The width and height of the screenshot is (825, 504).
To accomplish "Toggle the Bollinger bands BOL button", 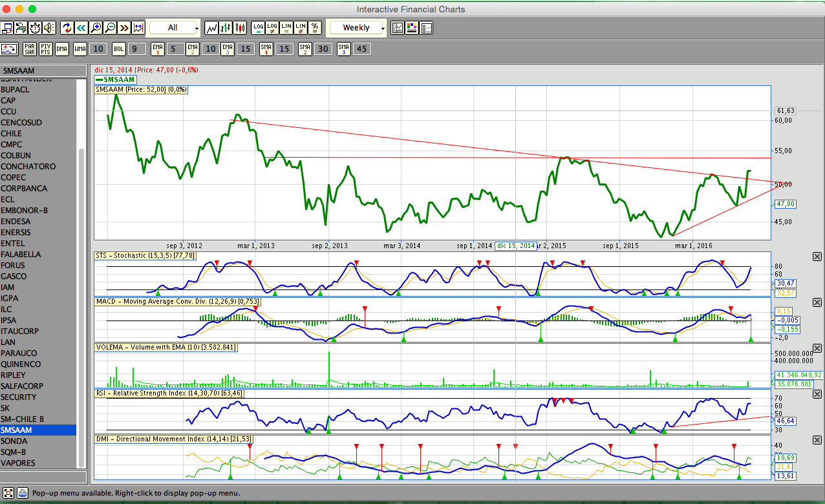I will click(x=119, y=48).
